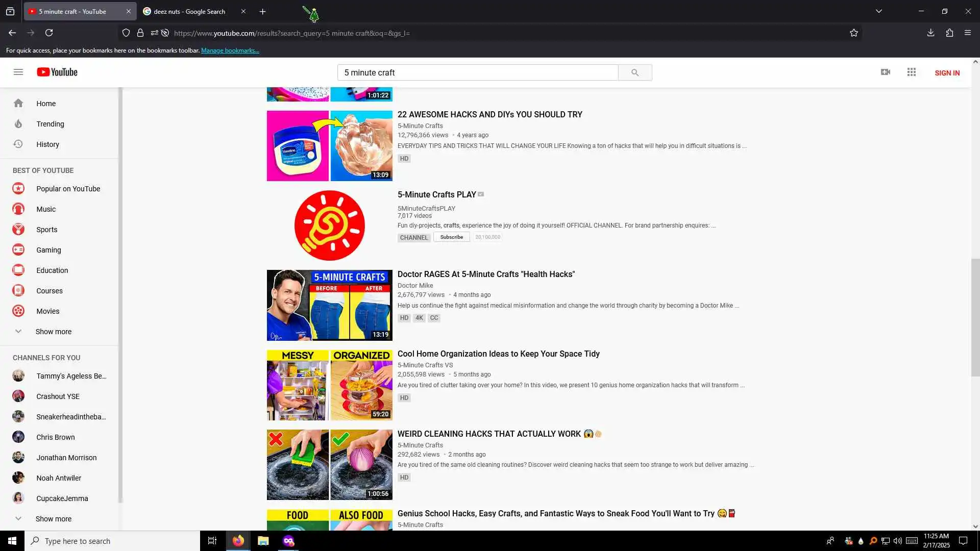This screenshot has width=980, height=551.
Task: Open the Doctor RAGES video thumbnail
Action: 329,305
